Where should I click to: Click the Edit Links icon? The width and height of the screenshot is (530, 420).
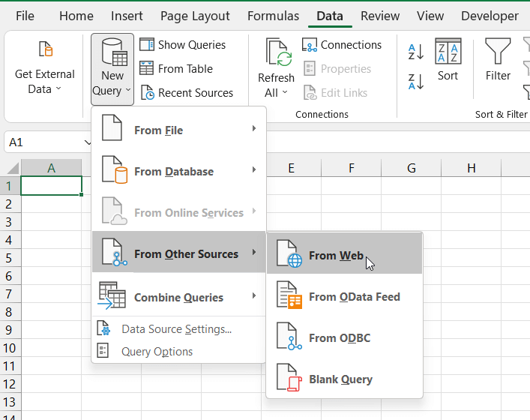(x=310, y=92)
